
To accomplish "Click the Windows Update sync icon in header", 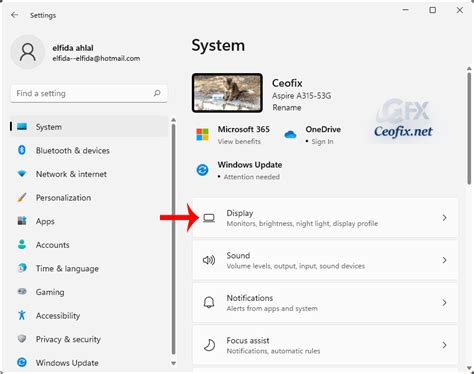I will (x=202, y=170).
